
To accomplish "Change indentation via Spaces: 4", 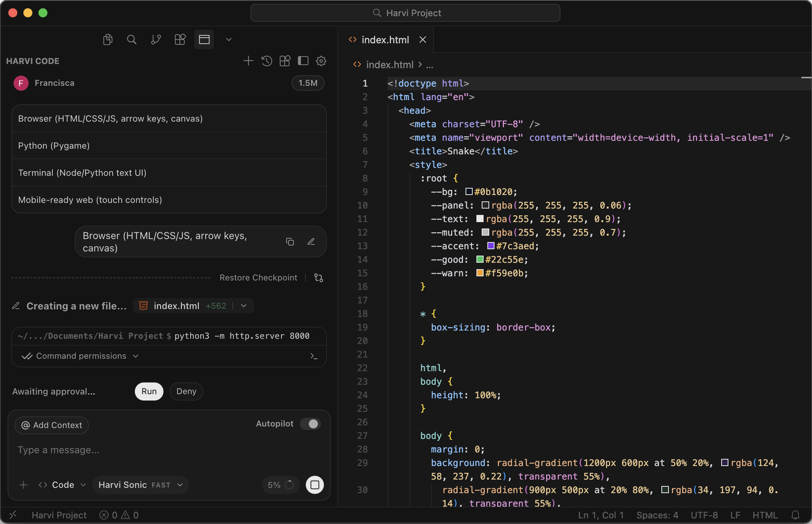I will click(657, 515).
